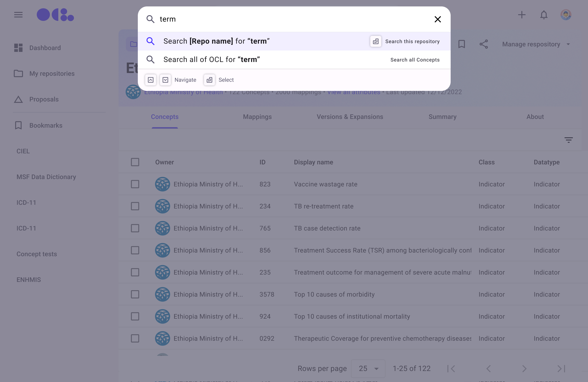Image resolution: width=588 pixels, height=382 pixels.
Task: Click the share repository icon
Action: point(483,44)
